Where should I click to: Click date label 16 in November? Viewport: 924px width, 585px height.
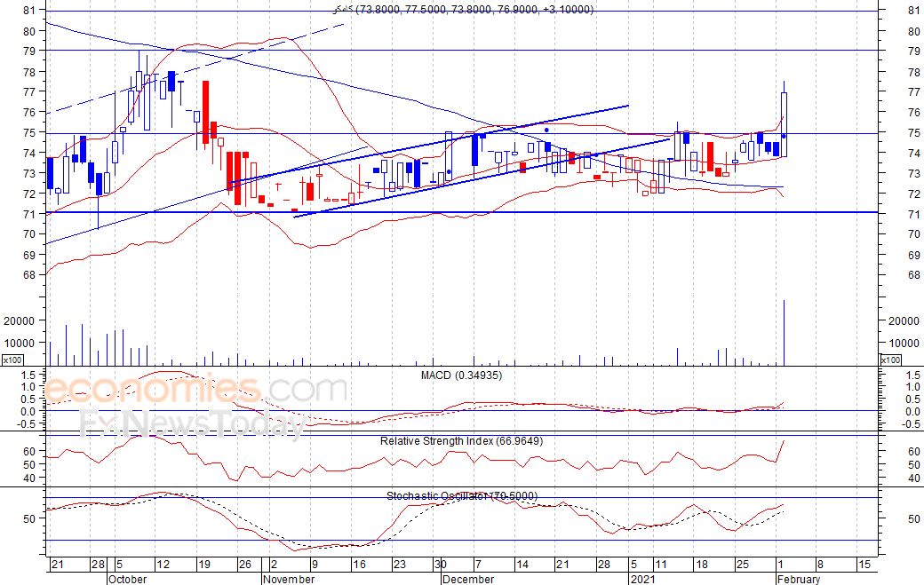coord(359,565)
